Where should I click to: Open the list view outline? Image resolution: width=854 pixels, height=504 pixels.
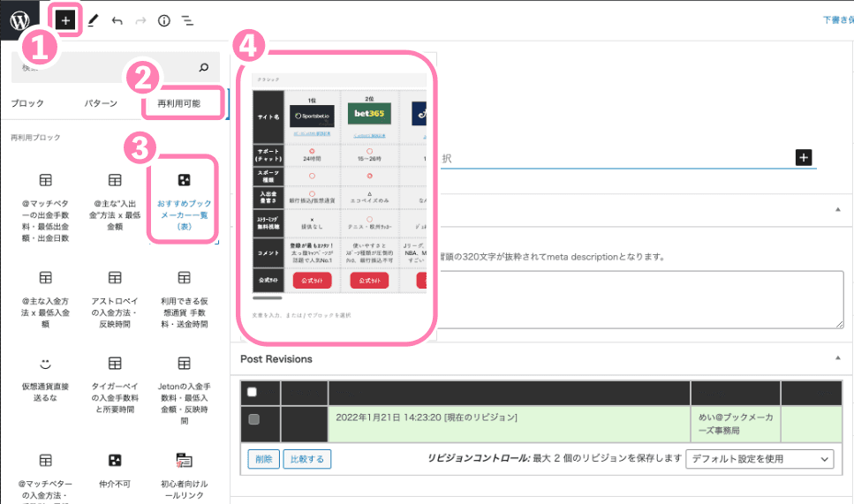(x=187, y=20)
